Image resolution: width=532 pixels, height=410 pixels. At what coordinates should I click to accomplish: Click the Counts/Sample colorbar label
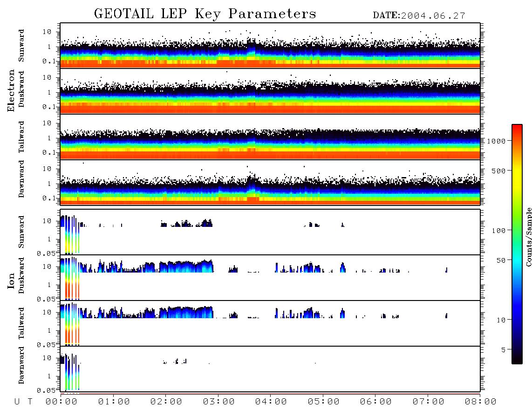coord(528,237)
